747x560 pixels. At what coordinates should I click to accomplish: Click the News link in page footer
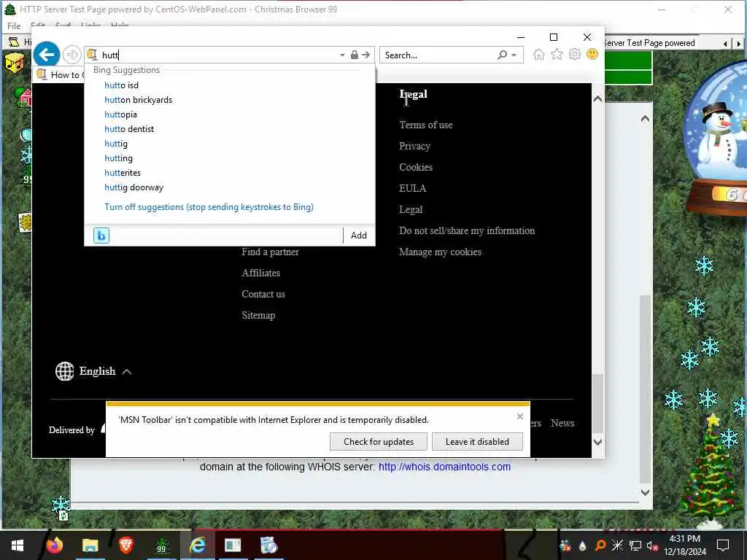562,423
